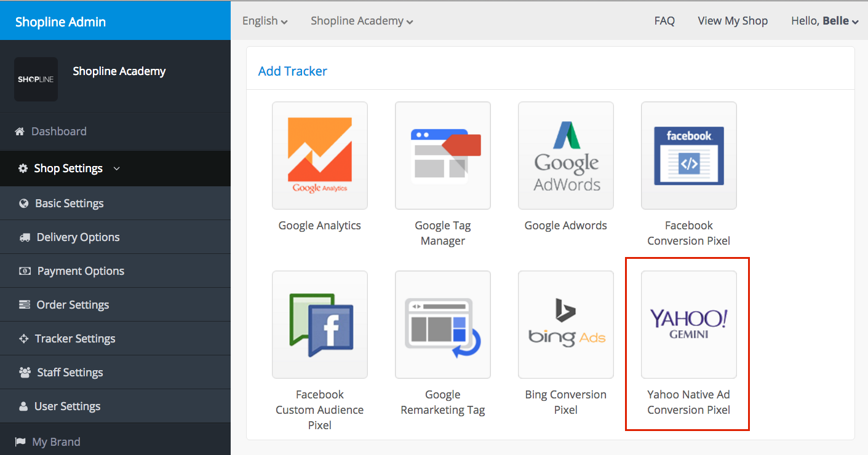Click the Facebook Conversion Pixel label text
Image resolution: width=868 pixels, height=455 pixels.
click(x=689, y=233)
